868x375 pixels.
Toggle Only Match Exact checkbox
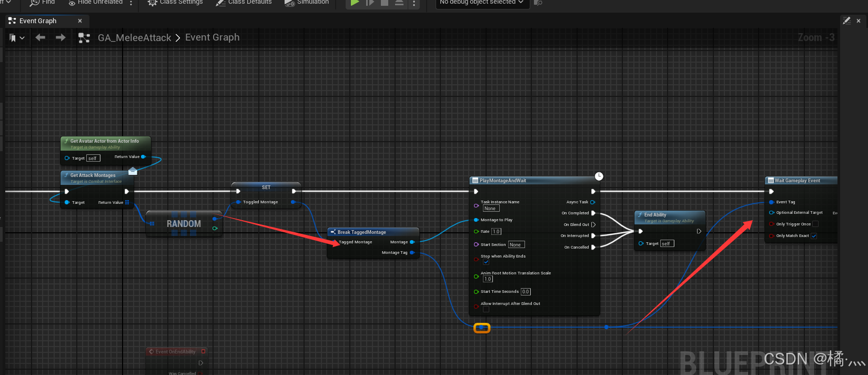click(x=814, y=235)
